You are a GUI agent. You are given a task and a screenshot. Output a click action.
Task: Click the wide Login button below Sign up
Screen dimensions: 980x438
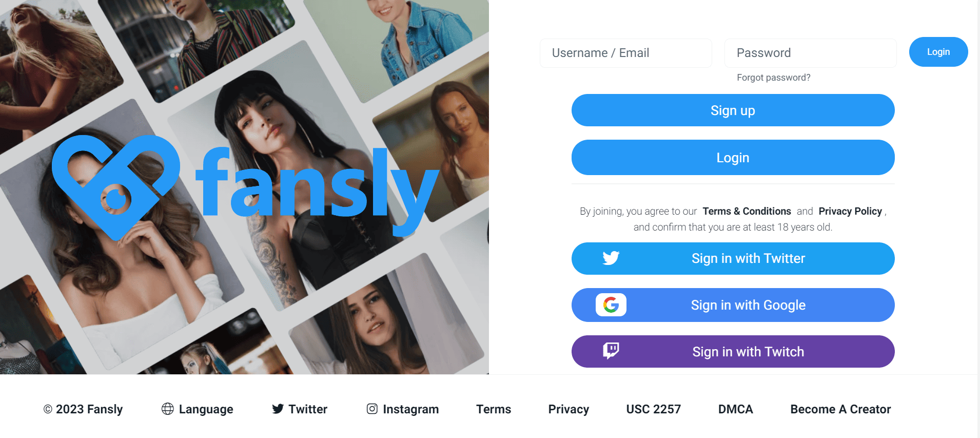733,158
